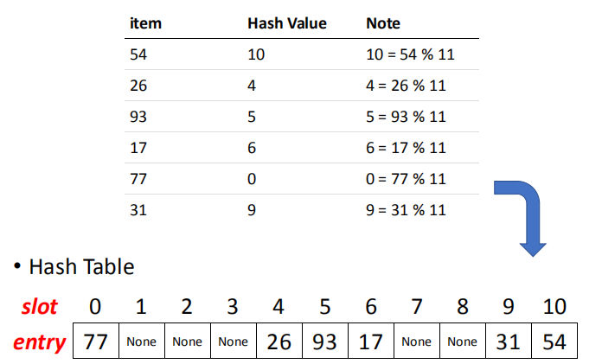Click entry cell 31 under slot 9
This screenshot has height=364, width=602.
pos(508,342)
